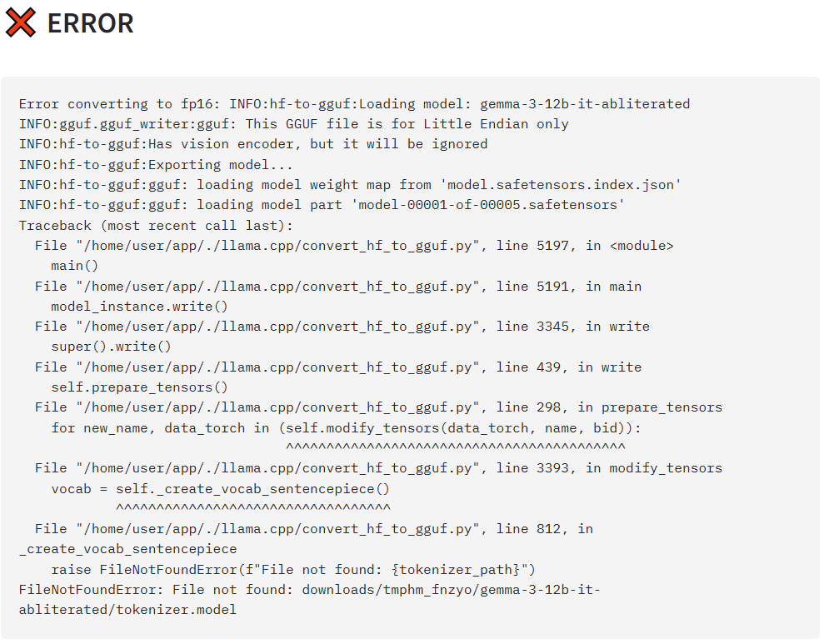This screenshot has height=644, width=824.
Task: Click the 'line 298, in prepare_tensors' entry
Action: 378,407
